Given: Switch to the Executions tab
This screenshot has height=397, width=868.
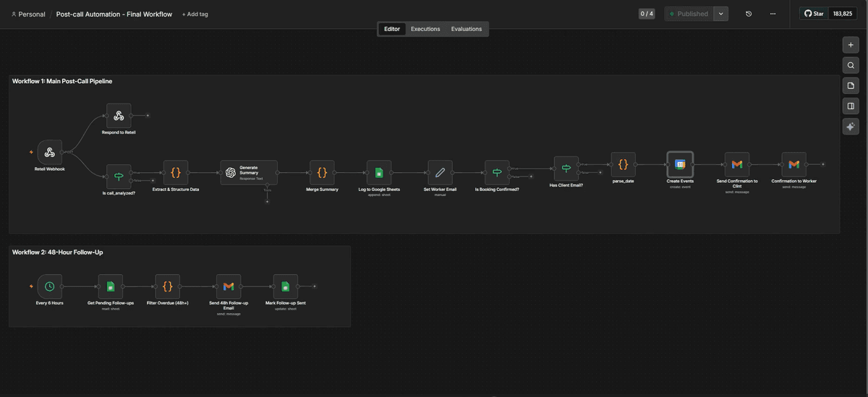Looking at the screenshot, I should pyautogui.click(x=425, y=29).
